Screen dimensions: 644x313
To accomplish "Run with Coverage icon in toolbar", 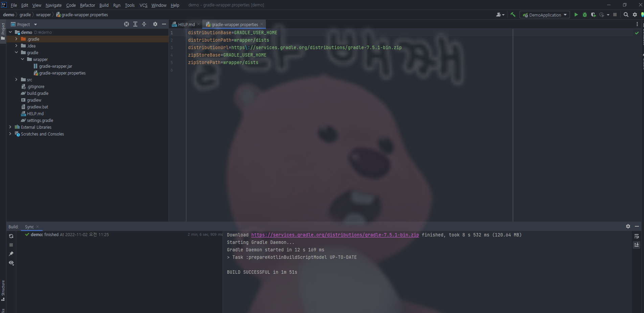I will pos(593,15).
